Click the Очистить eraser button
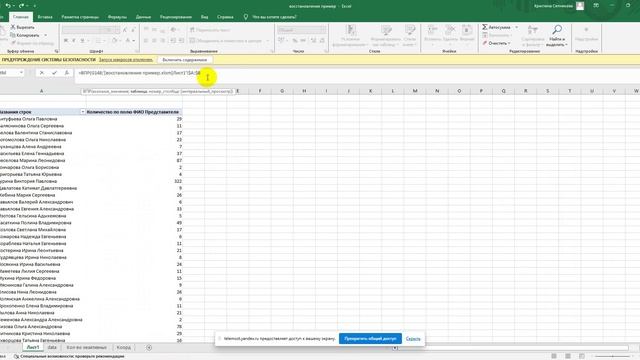Viewport: 640px width, 360px height. (x=496, y=43)
